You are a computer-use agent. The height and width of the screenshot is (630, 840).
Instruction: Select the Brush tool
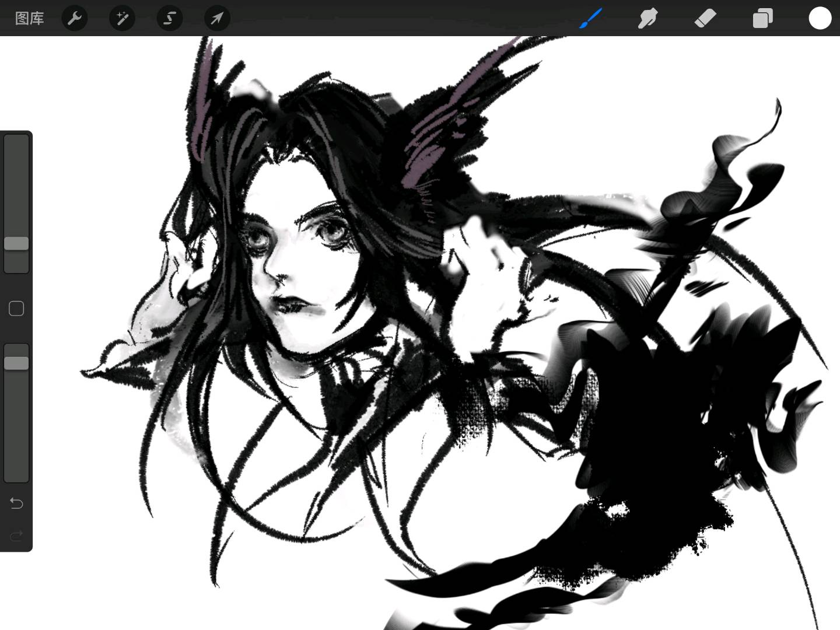[590, 19]
